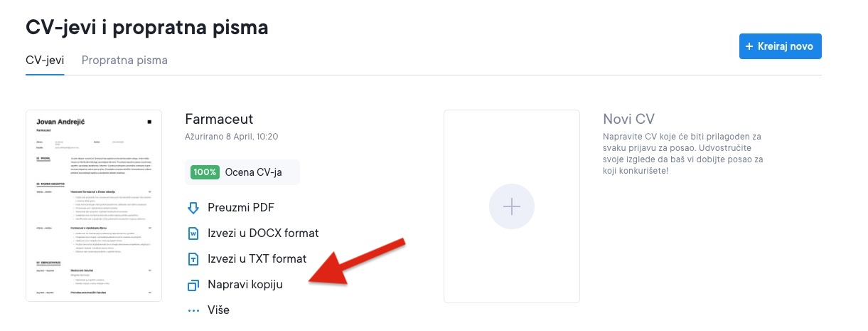Click the Preuzmi PDF link text
This screenshot has height=331, width=868.
[241, 208]
